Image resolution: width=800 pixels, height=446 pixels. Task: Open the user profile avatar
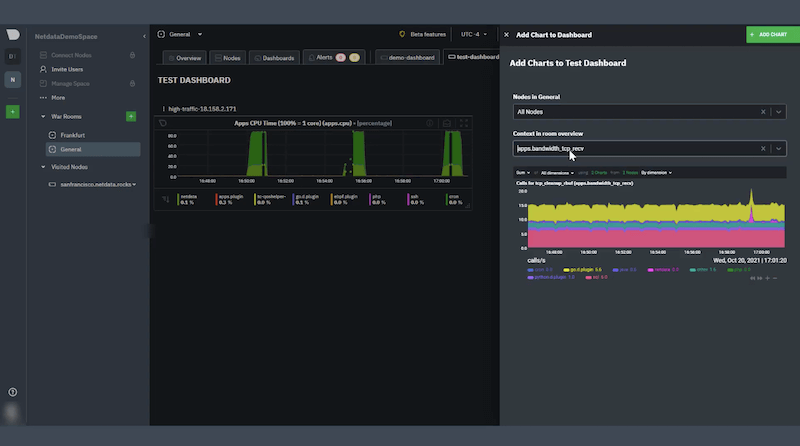(11, 412)
